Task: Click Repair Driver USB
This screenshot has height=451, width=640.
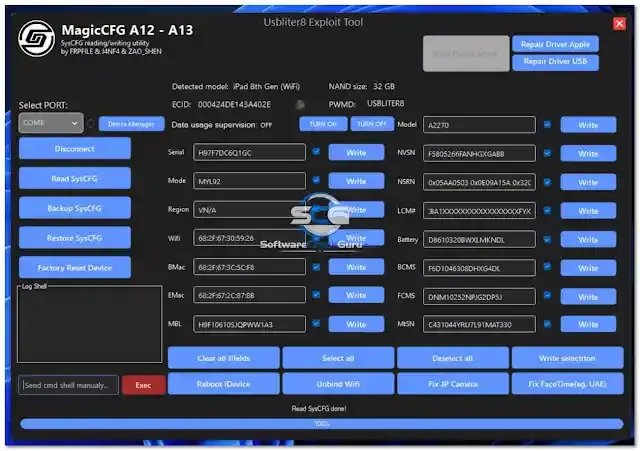Action: (555, 62)
